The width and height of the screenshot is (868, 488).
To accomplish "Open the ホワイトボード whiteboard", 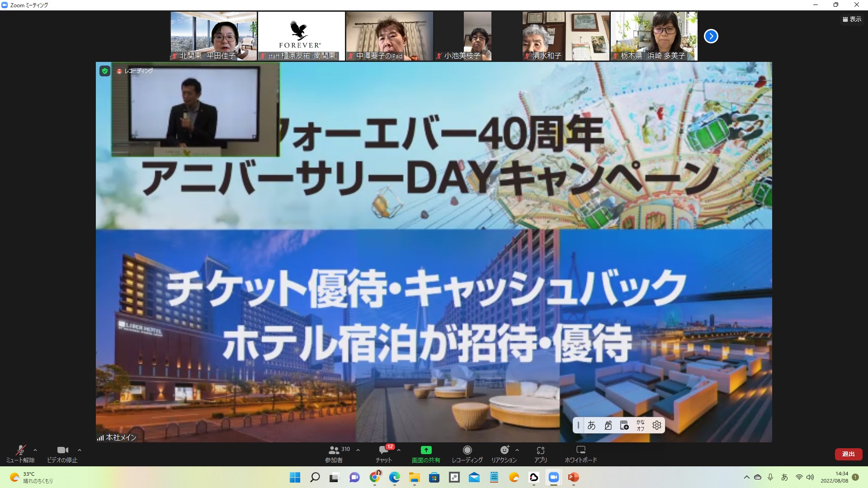I will coord(581,454).
